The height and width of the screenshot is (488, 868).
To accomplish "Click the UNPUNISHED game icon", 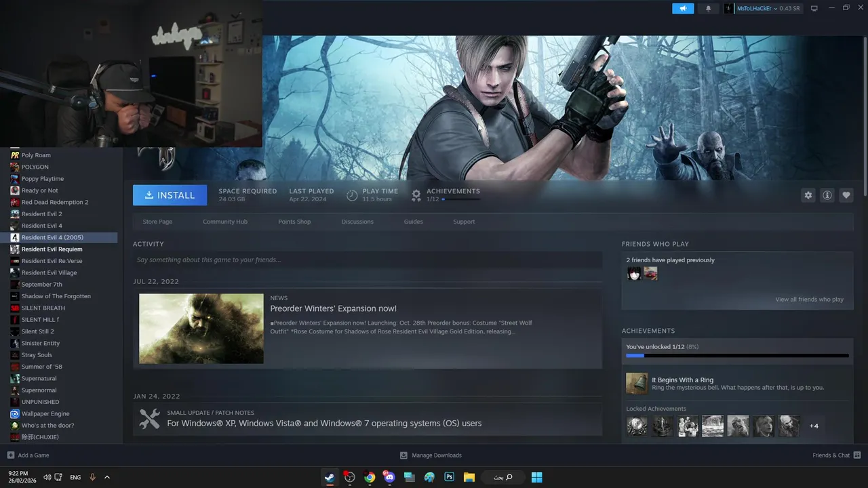I will [15, 402].
